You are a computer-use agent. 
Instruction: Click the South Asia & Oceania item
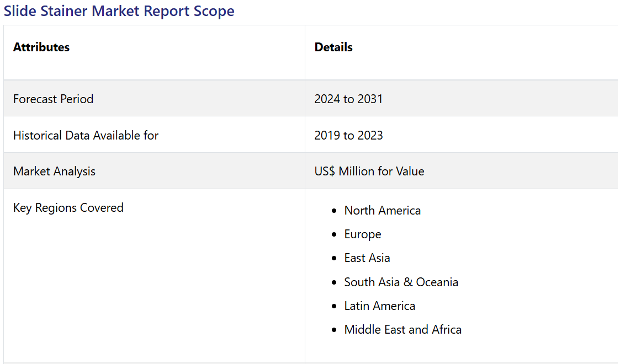click(401, 282)
